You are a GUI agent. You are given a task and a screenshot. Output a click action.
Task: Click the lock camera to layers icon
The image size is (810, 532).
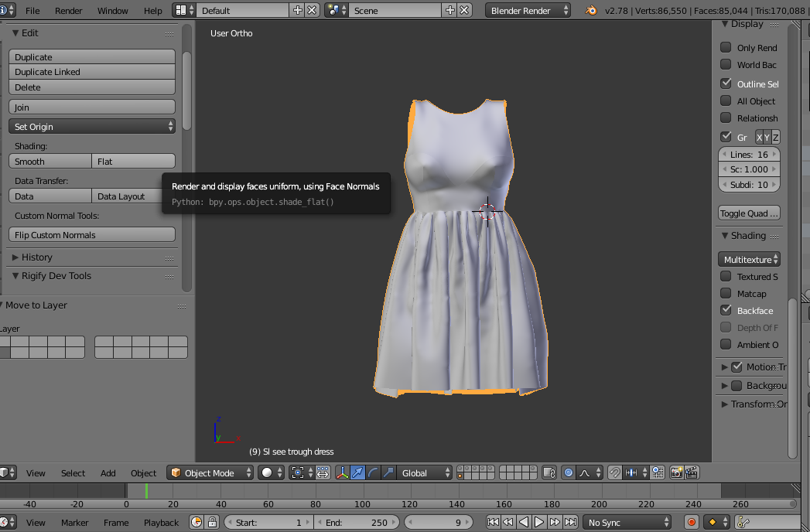[x=549, y=472]
